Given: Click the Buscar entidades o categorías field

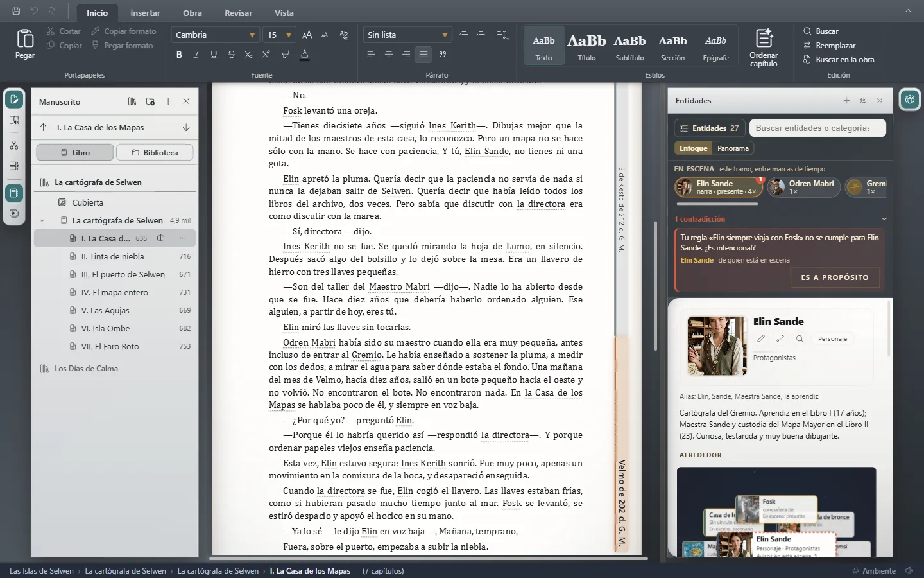Looking at the screenshot, I should tap(817, 128).
